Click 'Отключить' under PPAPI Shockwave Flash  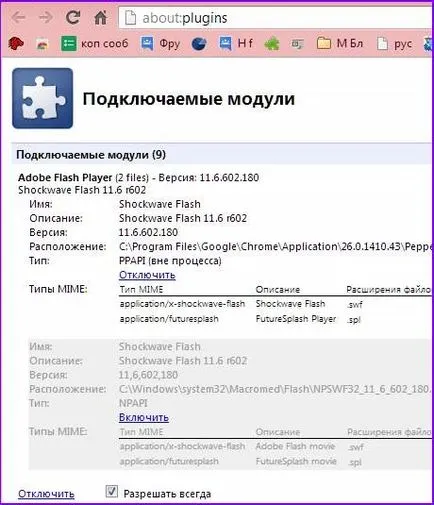(x=147, y=275)
